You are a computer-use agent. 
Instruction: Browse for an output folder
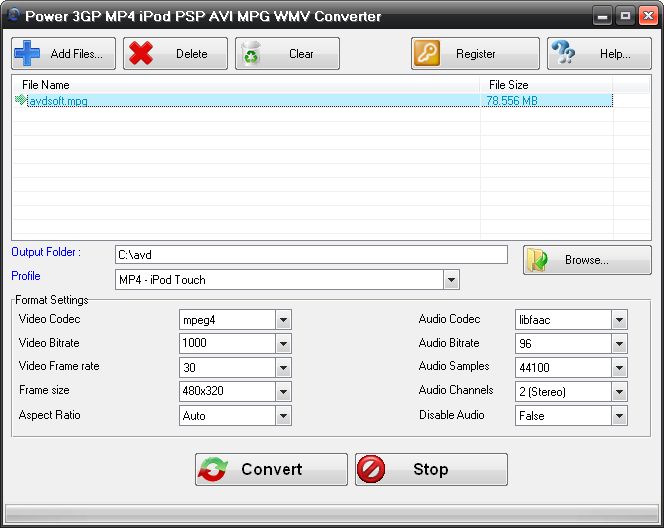[587, 260]
